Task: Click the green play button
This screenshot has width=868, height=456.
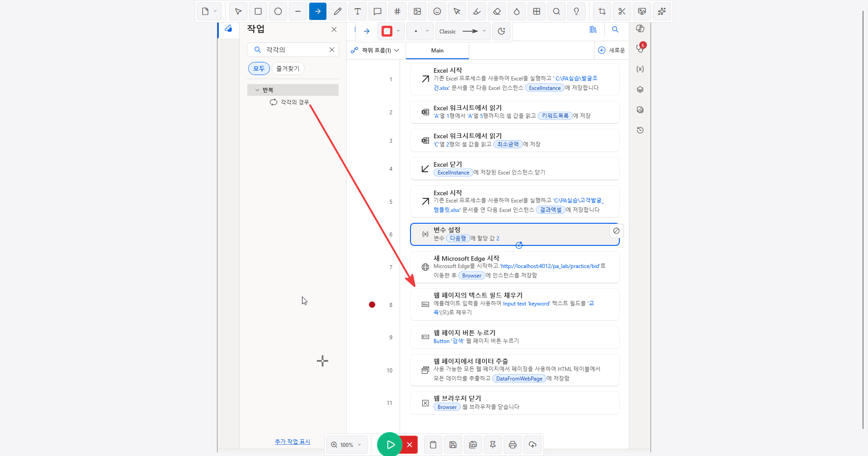Action: coord(390,445)
